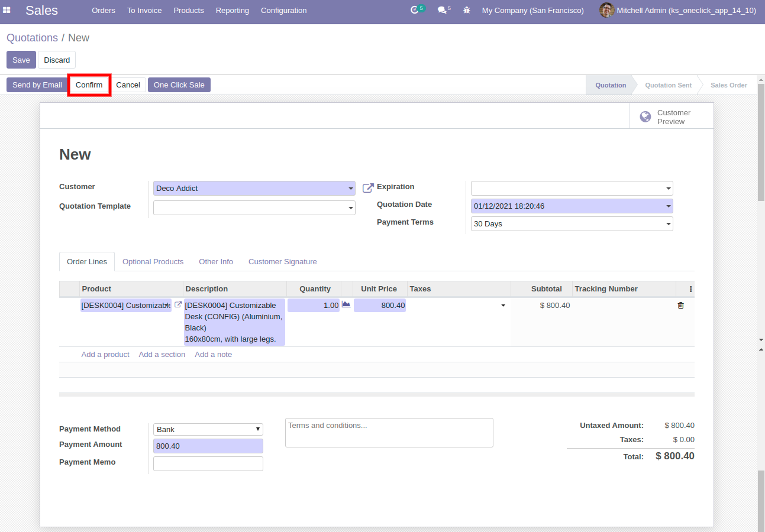Open customer external link icon
The image size is (765, 532).
(x=368, y=188)
